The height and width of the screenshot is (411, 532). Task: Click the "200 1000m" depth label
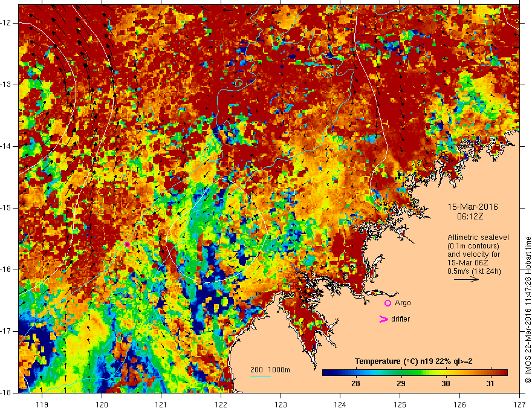click(270, 370)
